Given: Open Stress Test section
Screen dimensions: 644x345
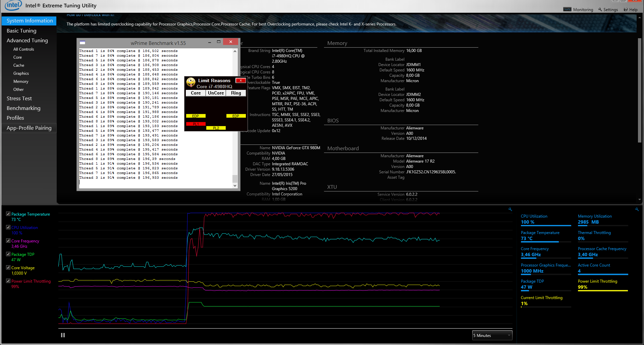Looking at the screenshot, I should pos(19,99).
